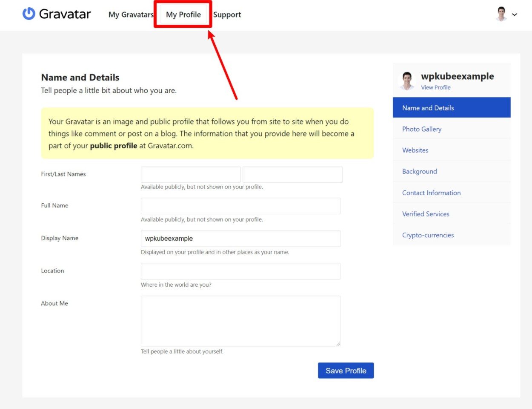
Task: Focus the Full Name input field
Action: [240, 206]
